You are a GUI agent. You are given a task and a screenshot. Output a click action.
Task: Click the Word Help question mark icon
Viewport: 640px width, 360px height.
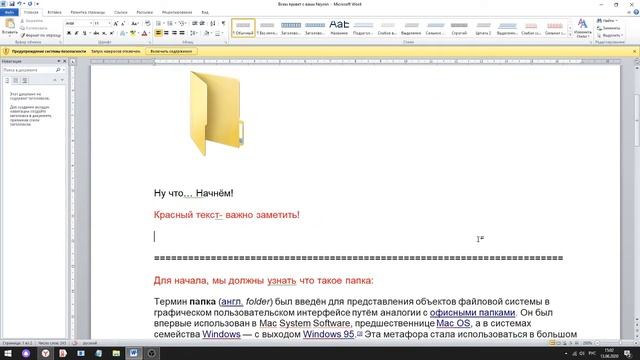[x=636, y=12]
